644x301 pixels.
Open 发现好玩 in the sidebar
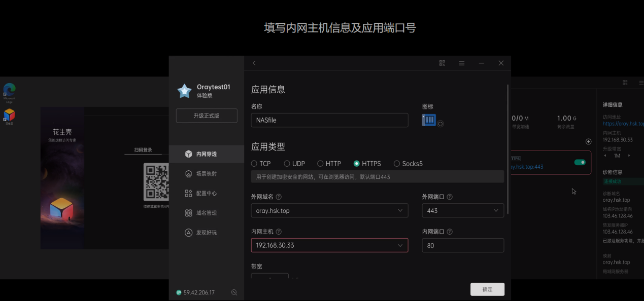pos(207,233)
